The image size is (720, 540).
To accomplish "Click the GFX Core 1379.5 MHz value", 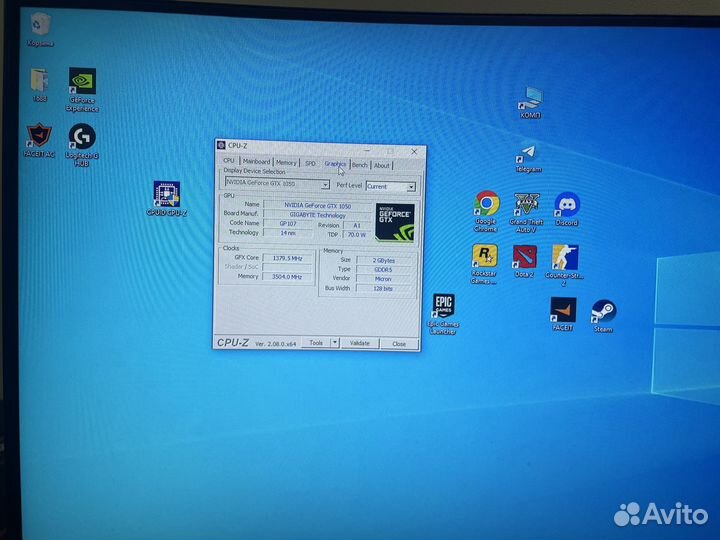I will 287,258.
